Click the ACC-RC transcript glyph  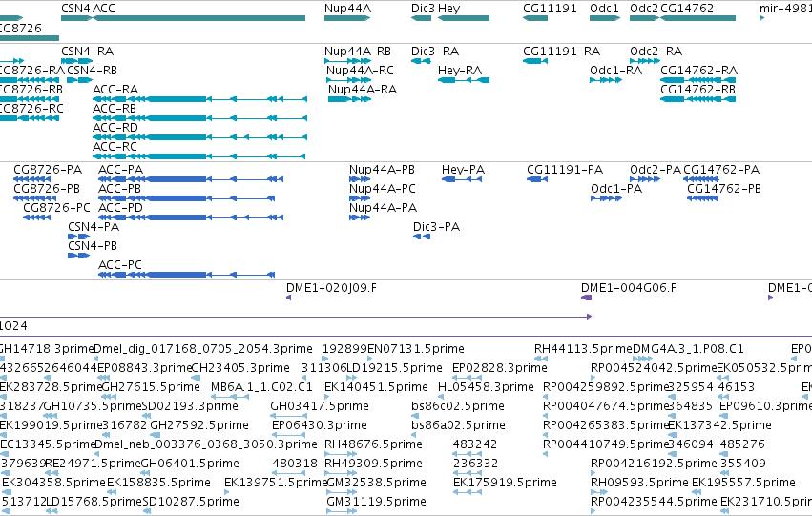[x=198, y=156]
